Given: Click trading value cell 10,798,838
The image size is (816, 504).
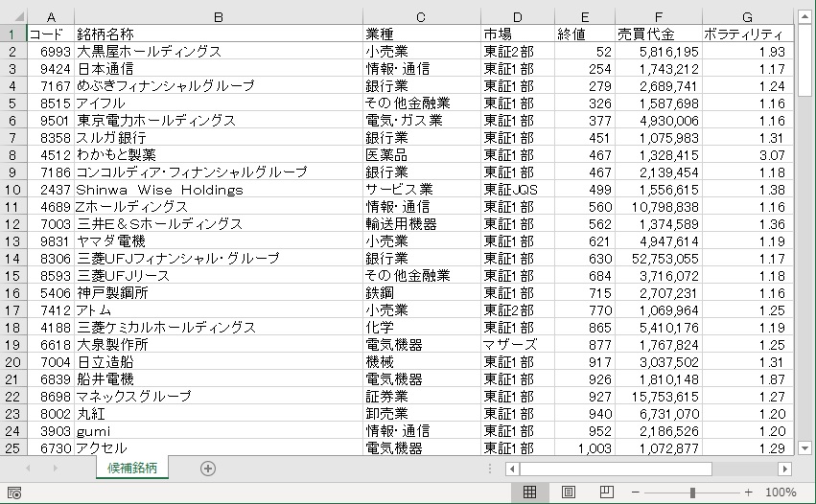Looking at the screenshot, I should pyautogui.click(x=659, y=207).
